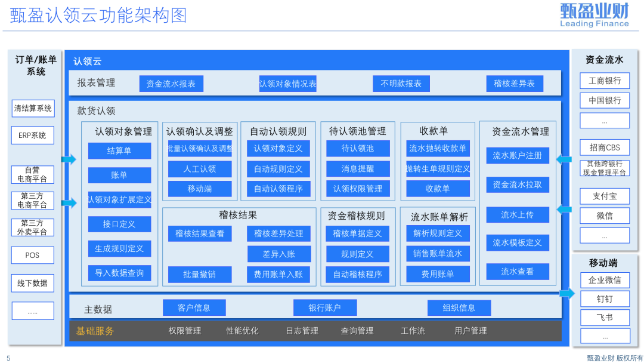Viewport: 644px width, 363px height.
Task: Select the 资金流水报表 box
Action: [x=171, y=84]
